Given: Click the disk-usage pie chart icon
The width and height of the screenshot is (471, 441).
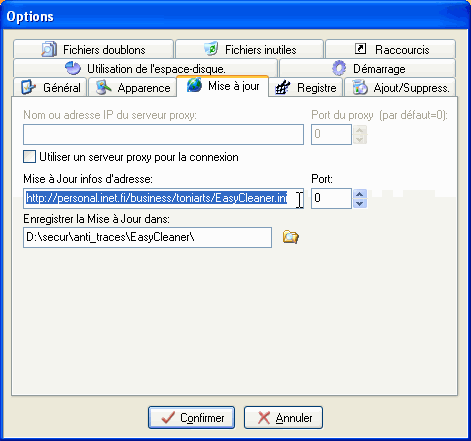Looking at the screenshot, I should [73, 68].
